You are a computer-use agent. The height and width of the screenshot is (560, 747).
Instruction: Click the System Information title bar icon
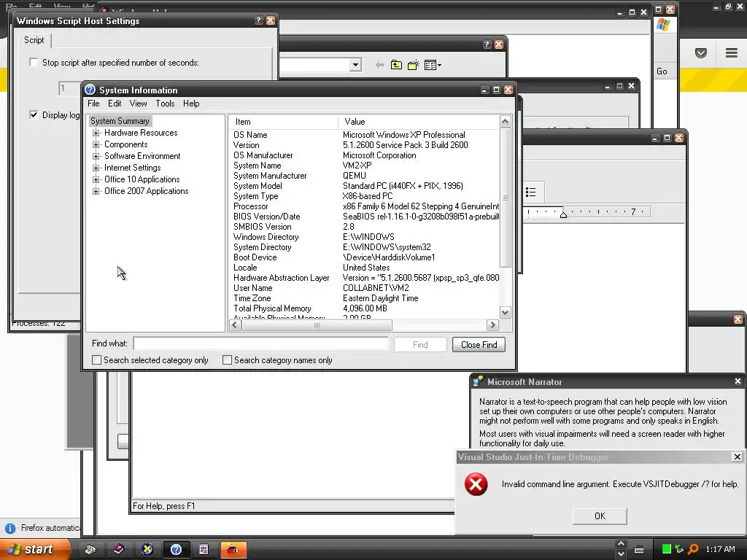pyautogui.click(x=90, y=90)
